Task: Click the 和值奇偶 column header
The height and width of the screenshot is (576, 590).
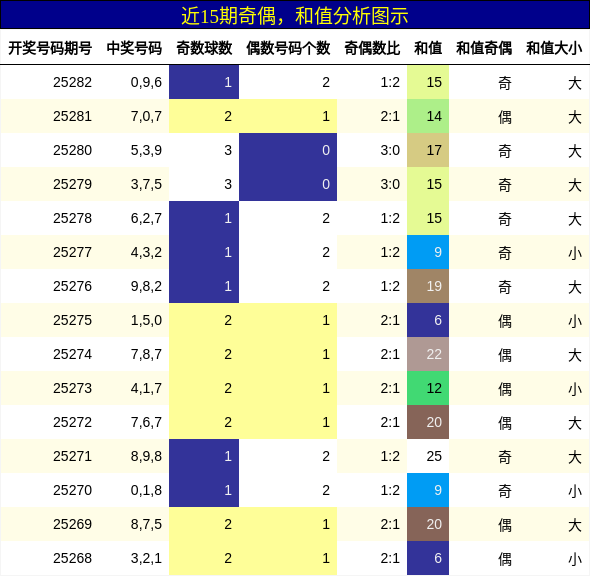Action: pos(484,48)
